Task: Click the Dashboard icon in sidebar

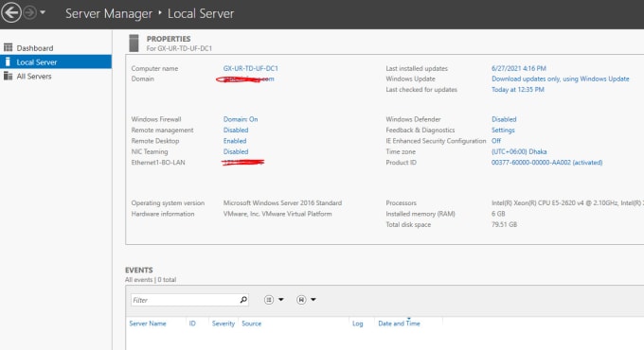Action: point(8,47)
